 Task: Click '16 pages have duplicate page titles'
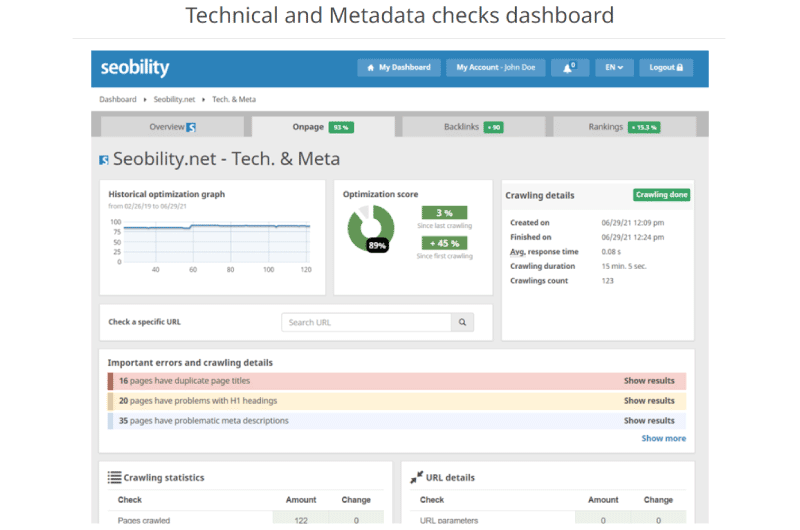pyautogui.click(x=184, y=381)
